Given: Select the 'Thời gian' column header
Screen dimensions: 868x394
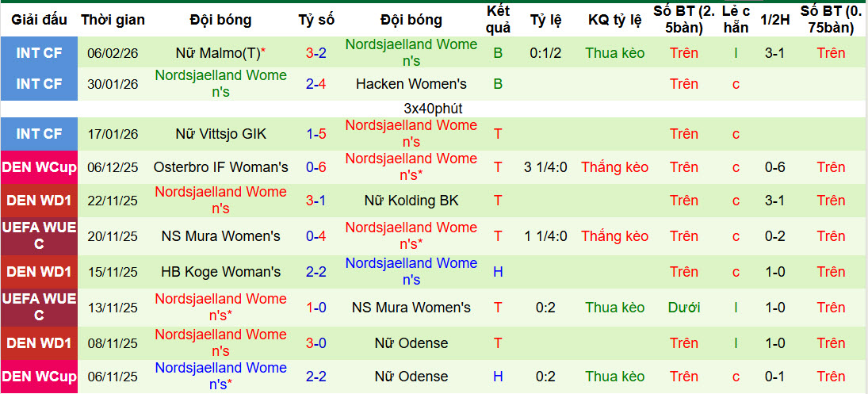Looking at the screenshot, I should coord(112,20).
